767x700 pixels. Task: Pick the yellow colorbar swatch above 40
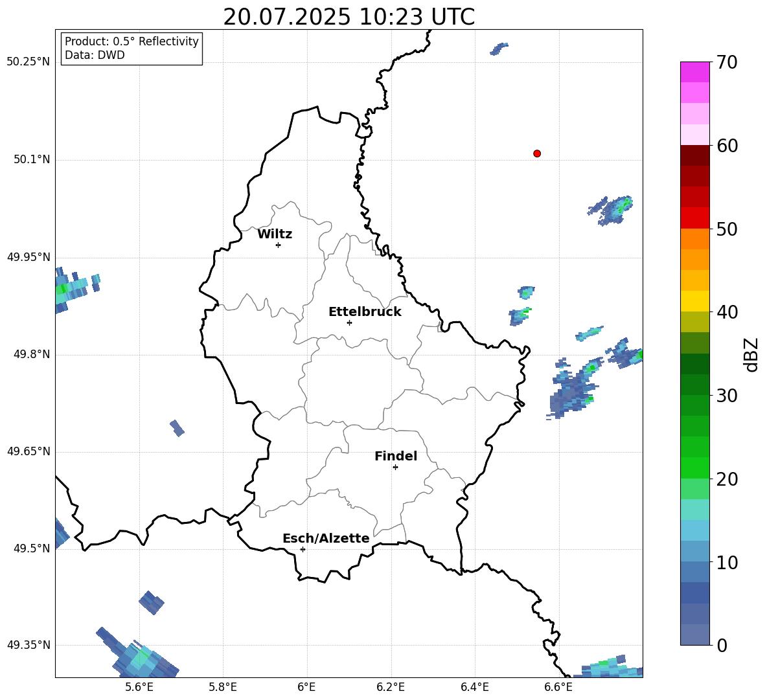click(695, 301)
